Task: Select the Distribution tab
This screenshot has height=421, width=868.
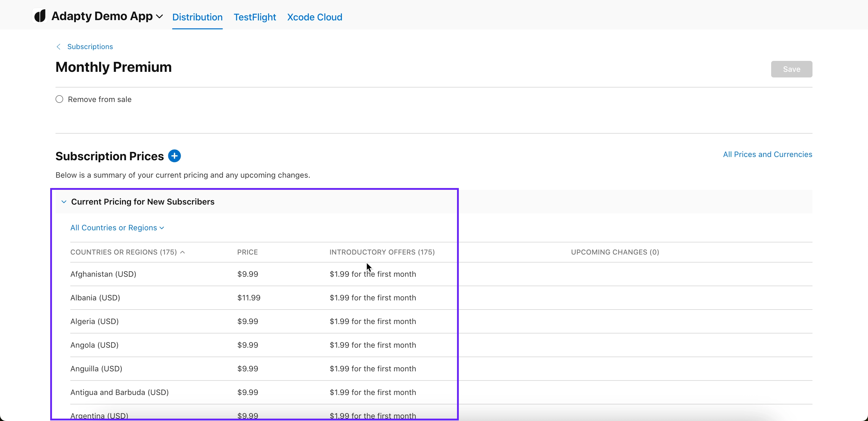Action: click(198, 17)
